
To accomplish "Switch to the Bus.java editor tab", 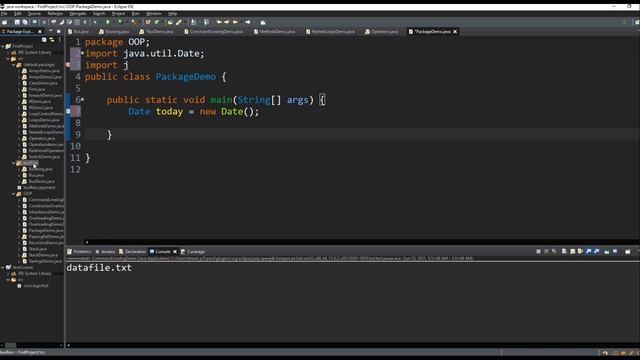I will pos(79,31).
